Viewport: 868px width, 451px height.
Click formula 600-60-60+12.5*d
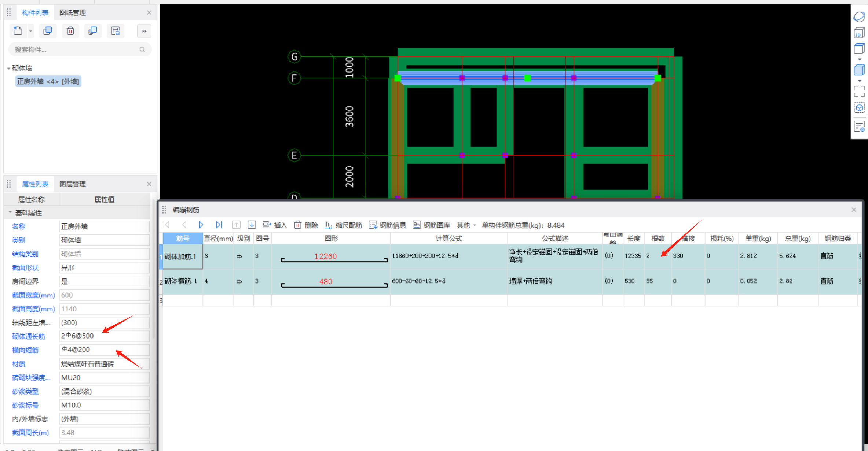(x=418, y=281)
